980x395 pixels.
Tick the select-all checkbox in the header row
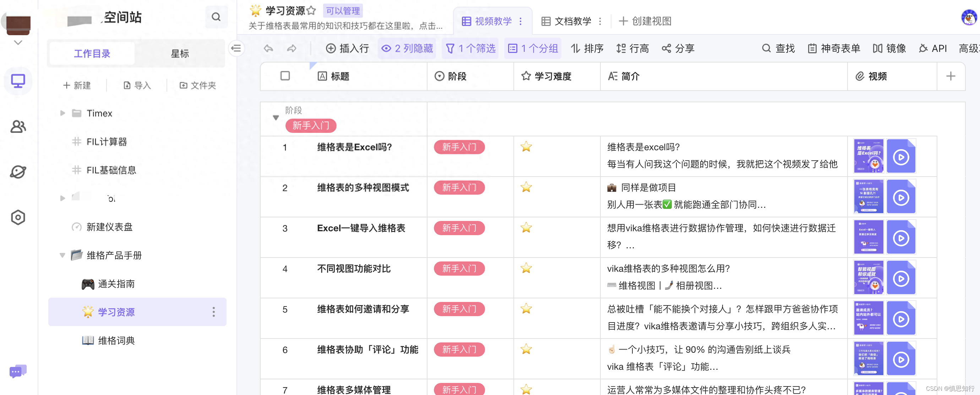click(285, 76)
